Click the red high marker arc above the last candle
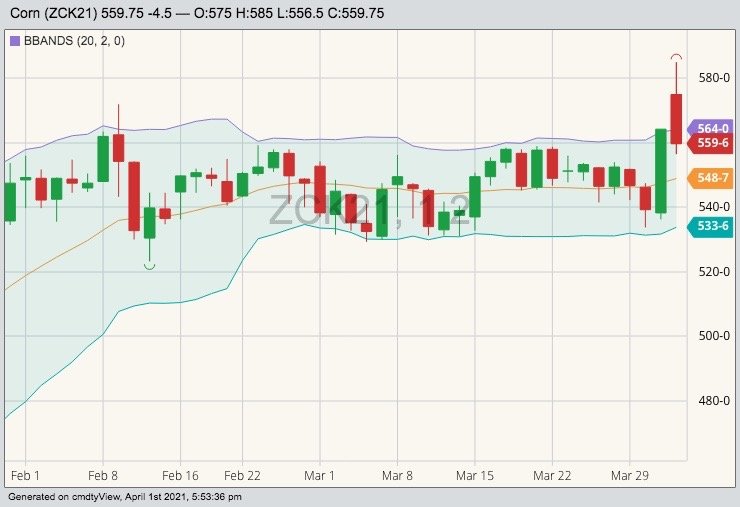Viewport: 740px width, 507px height. click(x=677, y=57)
